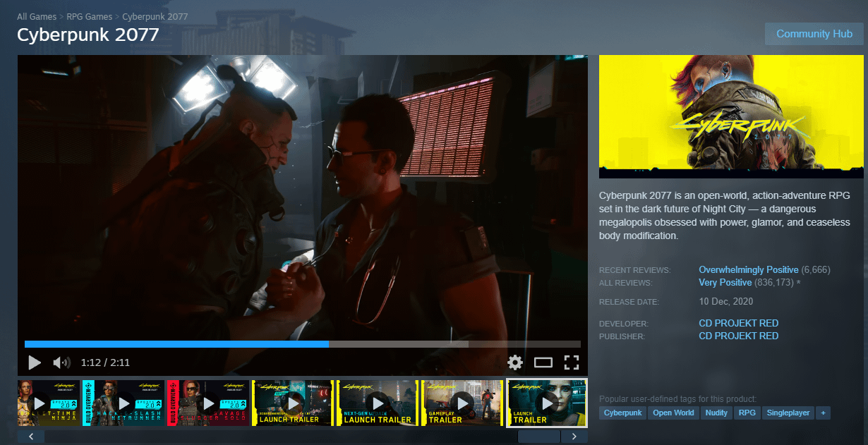Play the Next-Gen Update Launch Trailer thumbnail

[x=378, y=403]
